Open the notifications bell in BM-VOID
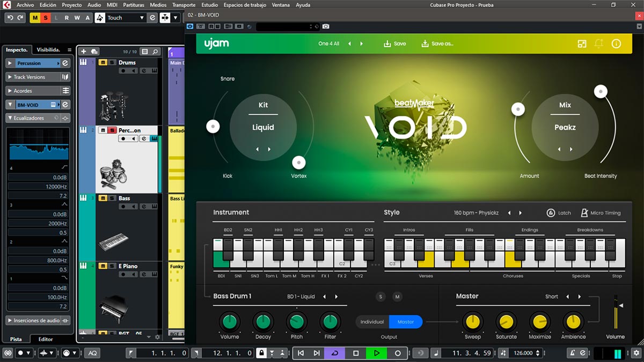The width and height of the screenshot is (644, 362). click(599, 43)
